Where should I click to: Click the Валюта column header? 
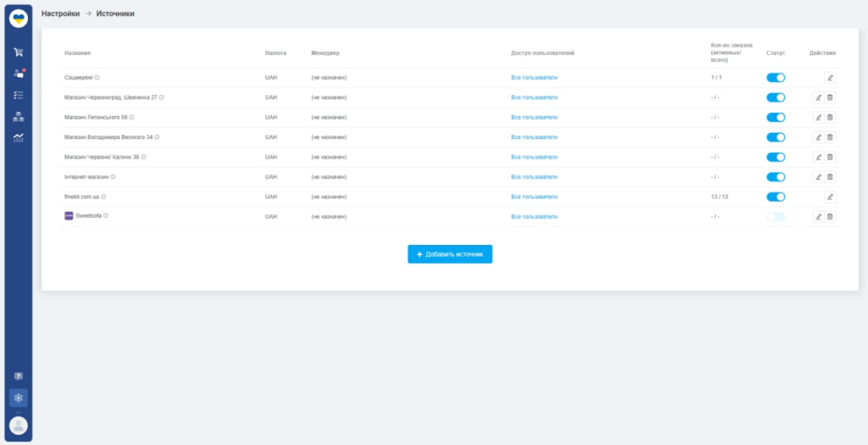tap(275, 53)
